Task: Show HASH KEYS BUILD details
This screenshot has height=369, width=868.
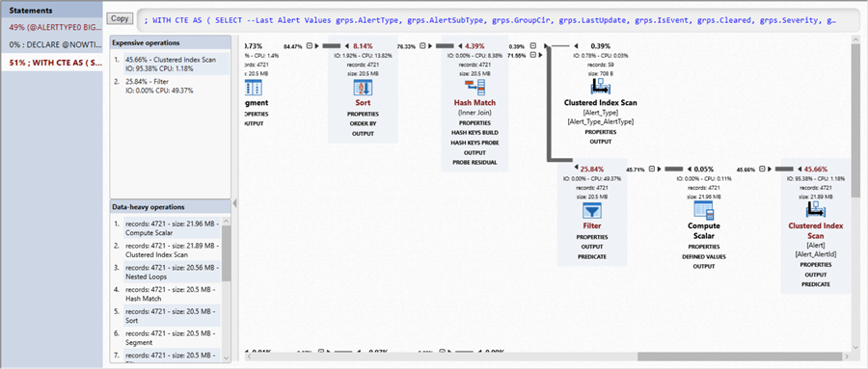Action: pyautogui.click(x=475, y=133)
